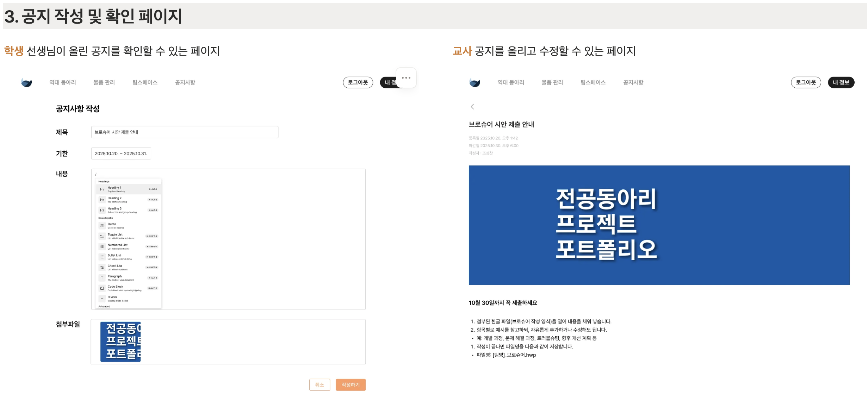This screenshot has height=414, width=868.
Task: Open the attached 전공동아리 portfolio file thumbnail
Action: tap(121, 341)
